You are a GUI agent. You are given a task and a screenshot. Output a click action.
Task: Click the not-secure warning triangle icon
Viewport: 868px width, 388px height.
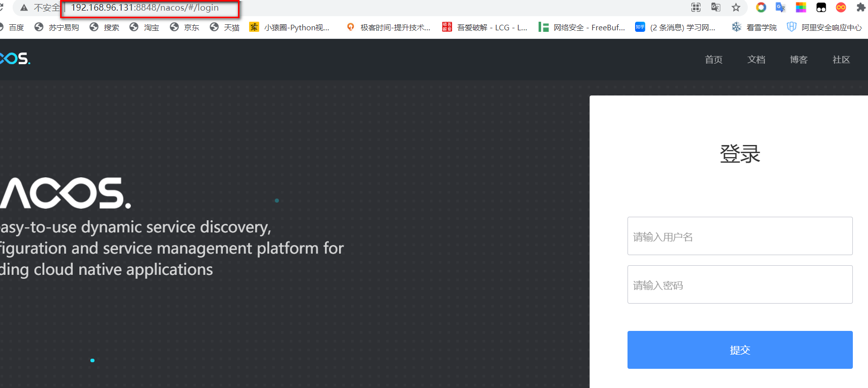coord(24,8)
